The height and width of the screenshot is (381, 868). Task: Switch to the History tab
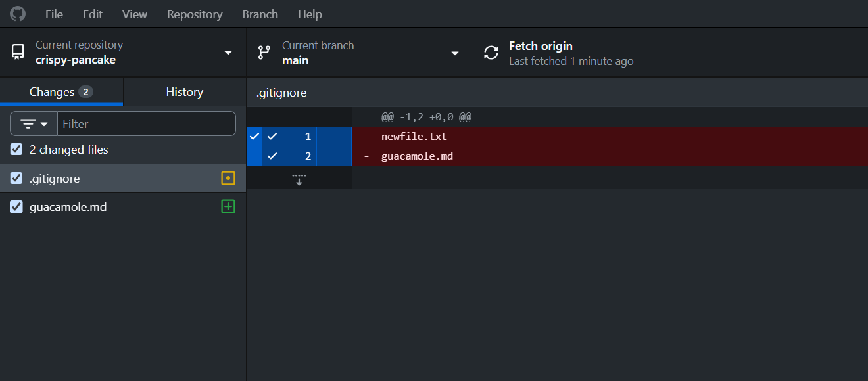[x=185, y=92]
